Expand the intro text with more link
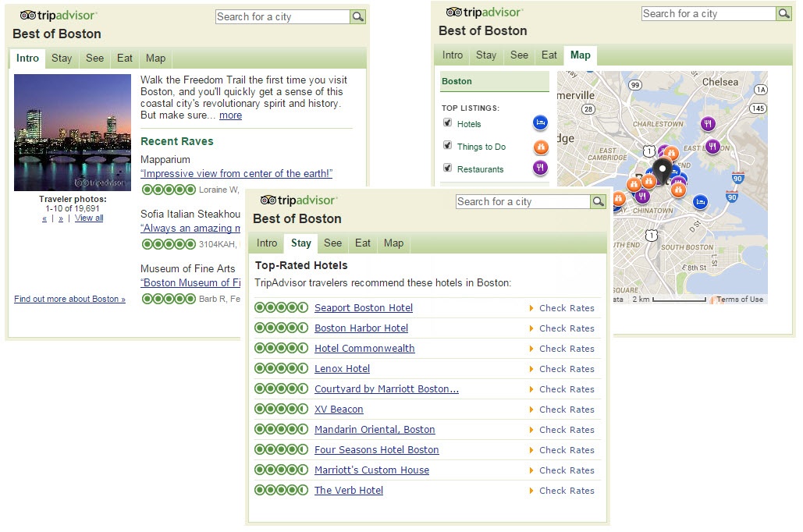The width and height of the screenshot is (803, 532). [230, 115]
